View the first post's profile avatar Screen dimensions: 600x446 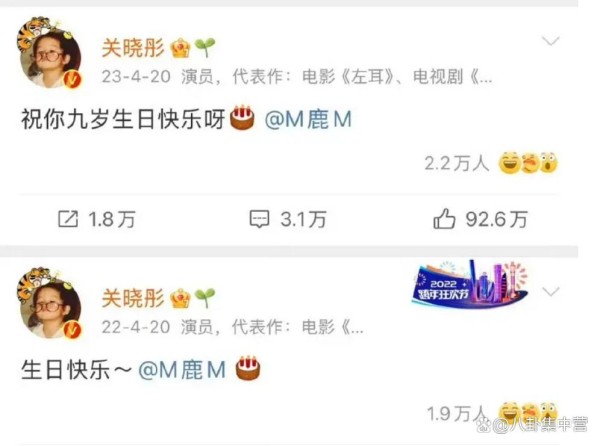point(50,52)
